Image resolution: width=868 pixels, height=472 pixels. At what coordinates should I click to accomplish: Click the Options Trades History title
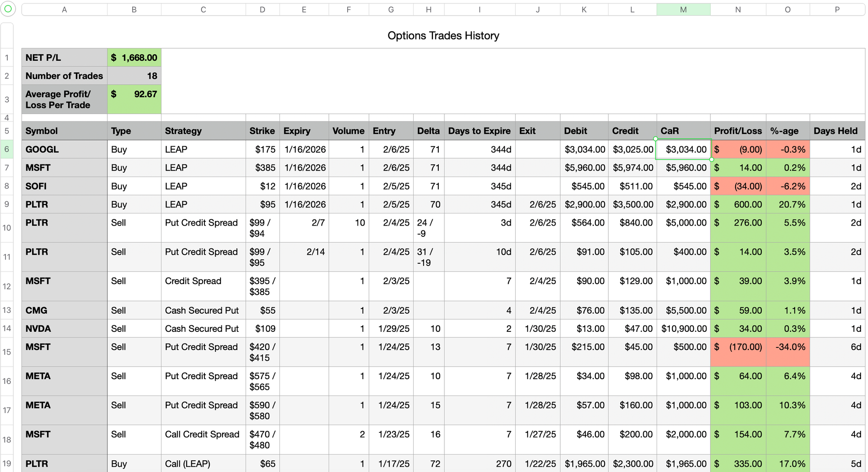click(x=443, y=36)
